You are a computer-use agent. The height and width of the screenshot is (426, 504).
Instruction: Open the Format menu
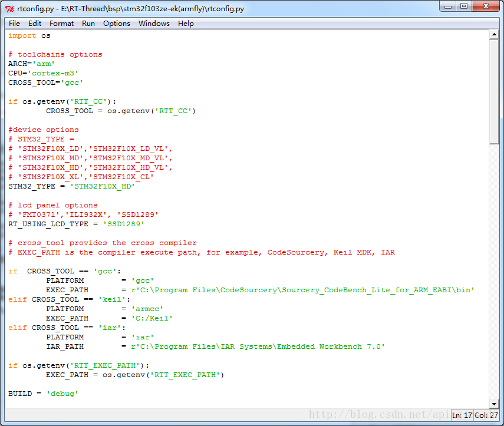tap(61, 24)
